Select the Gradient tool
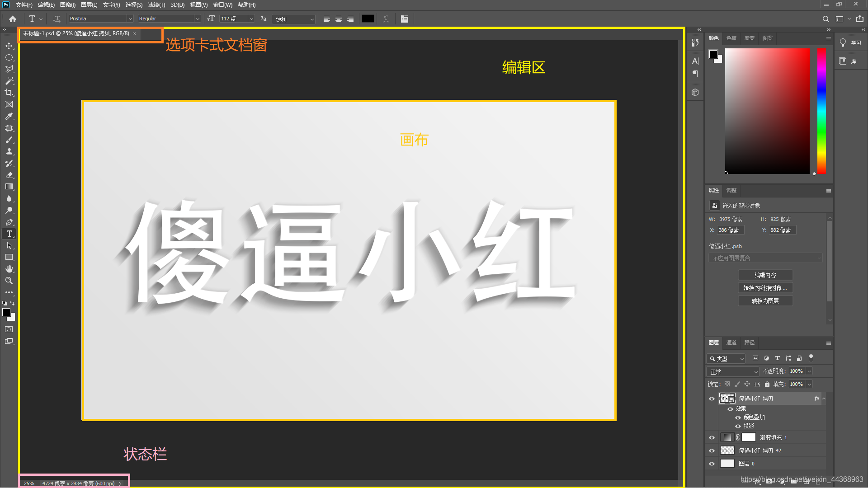 (9, 187)
